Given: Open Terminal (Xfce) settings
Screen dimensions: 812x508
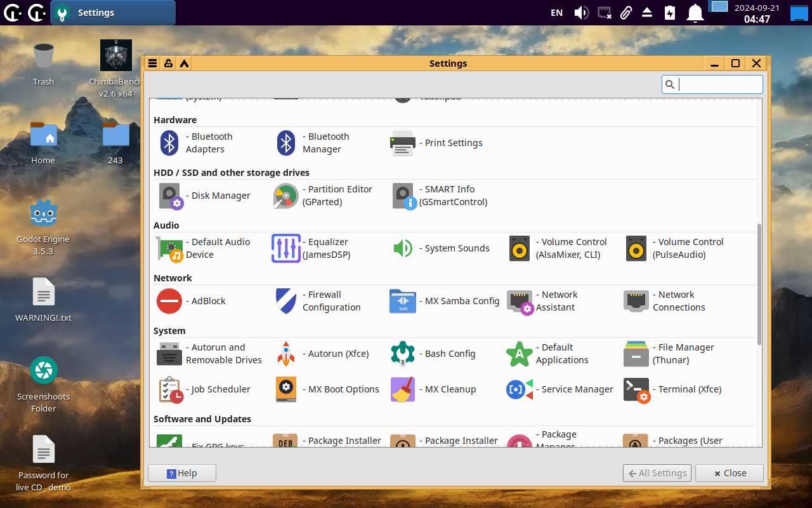Looking at the screenshot, I should (x=636, y=389).
